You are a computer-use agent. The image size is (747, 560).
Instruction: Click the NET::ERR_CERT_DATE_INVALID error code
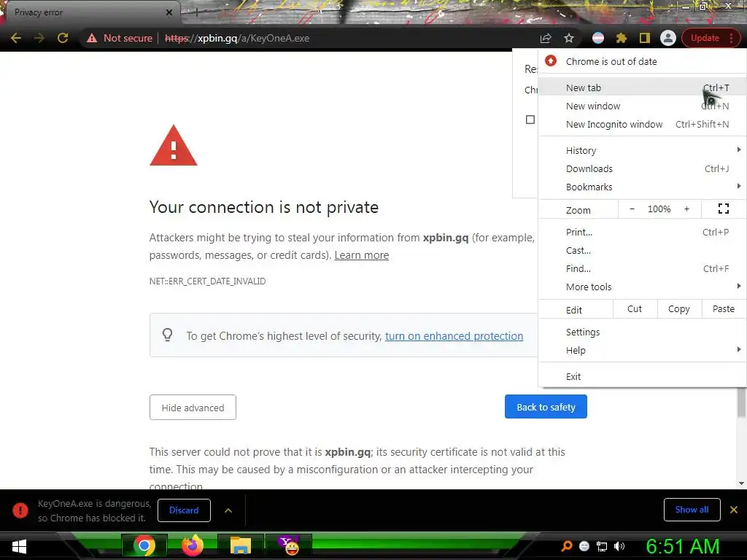[207, 281]
